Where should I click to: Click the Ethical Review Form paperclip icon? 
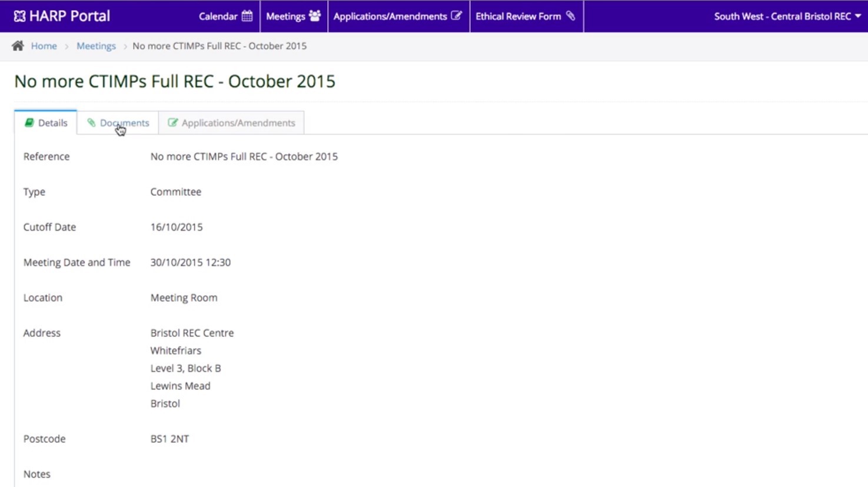click(x=570, y=16)
